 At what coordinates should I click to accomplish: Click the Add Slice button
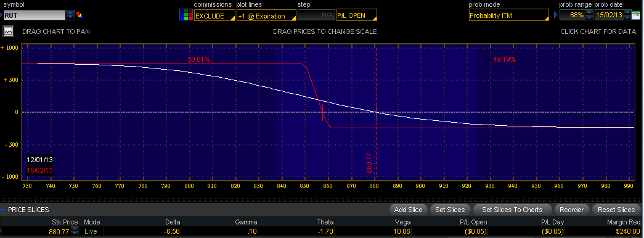pyautogui.click(x=408, y=210)
